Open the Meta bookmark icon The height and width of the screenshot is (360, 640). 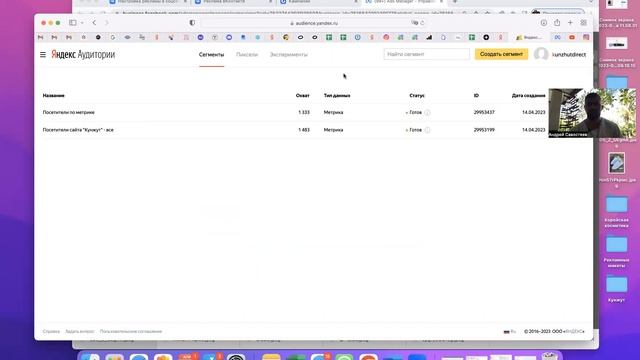pyautogui.click(x=558, y=37)
